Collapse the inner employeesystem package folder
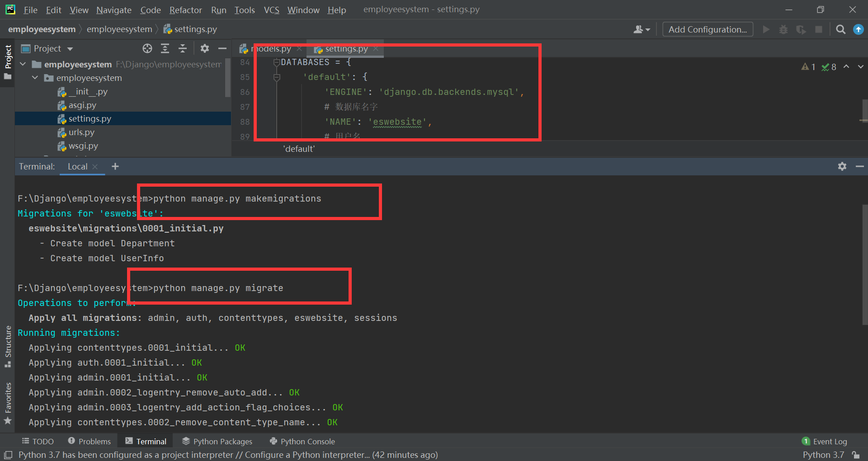 (x=35, y=78)
